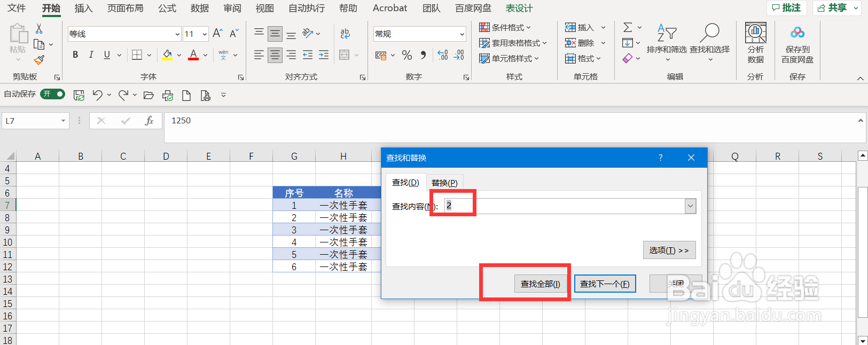
Task: Toggle Underline formatting
Action: [x=107, y=54]
